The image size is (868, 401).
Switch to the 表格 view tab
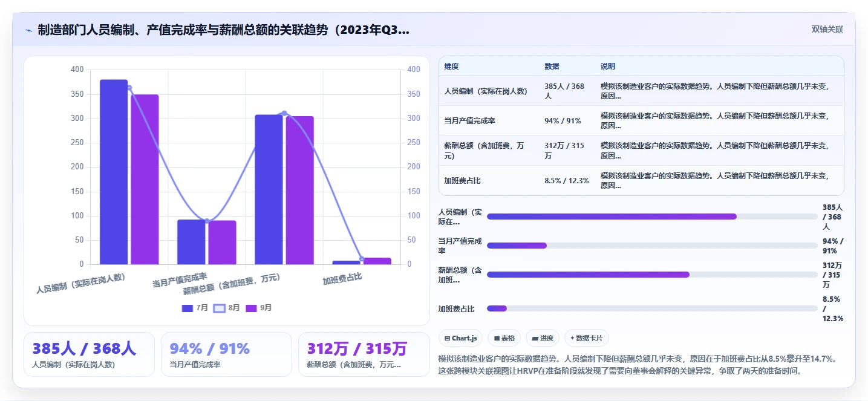click(x=504, y=338)
